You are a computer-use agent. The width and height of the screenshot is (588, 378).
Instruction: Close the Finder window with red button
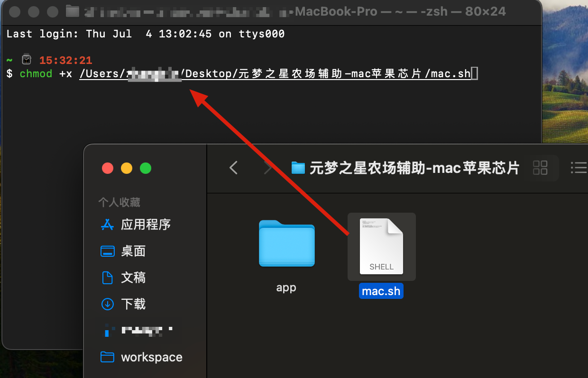108,168
